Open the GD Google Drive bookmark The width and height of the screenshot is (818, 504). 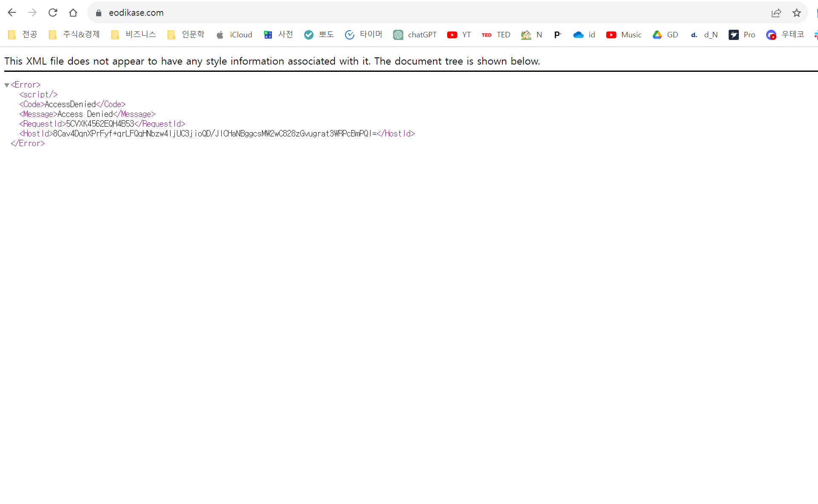pos(666,34)
